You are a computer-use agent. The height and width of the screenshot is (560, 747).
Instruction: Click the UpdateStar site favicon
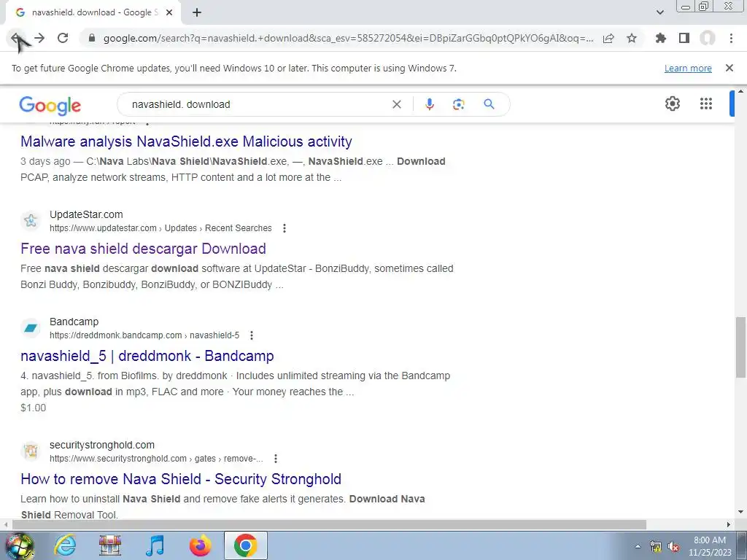[31, 220]
